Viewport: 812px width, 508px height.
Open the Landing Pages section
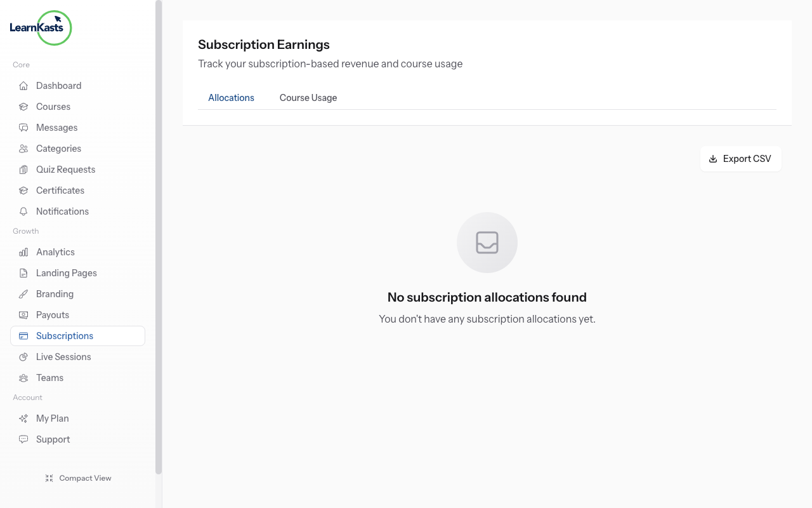tap(65, 272)
